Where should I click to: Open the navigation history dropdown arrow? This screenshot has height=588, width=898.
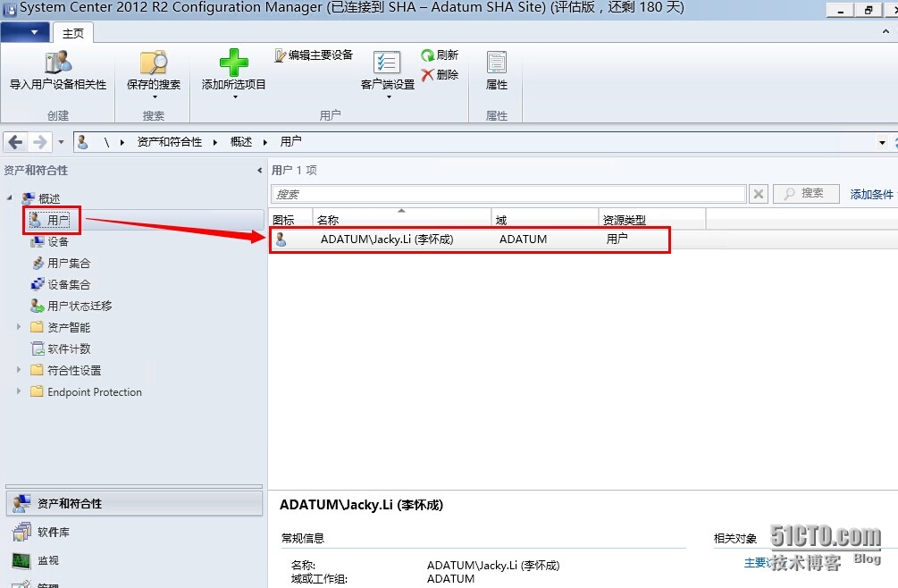click(x=61, y=141)
